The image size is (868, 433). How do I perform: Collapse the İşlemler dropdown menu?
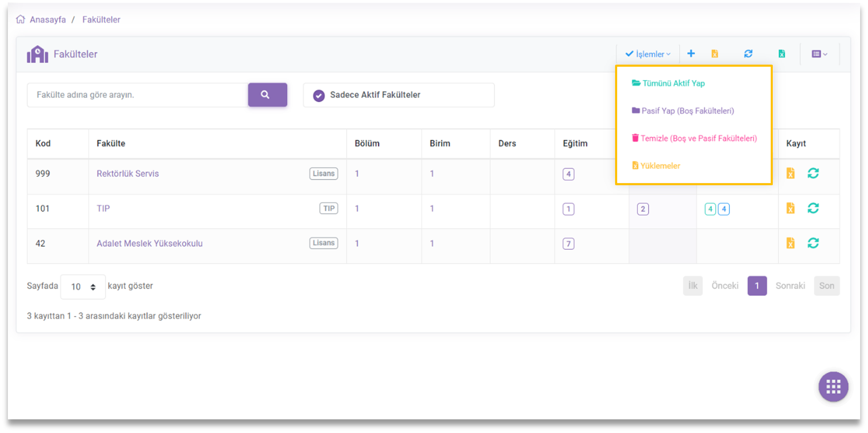(x=648, y=54)
